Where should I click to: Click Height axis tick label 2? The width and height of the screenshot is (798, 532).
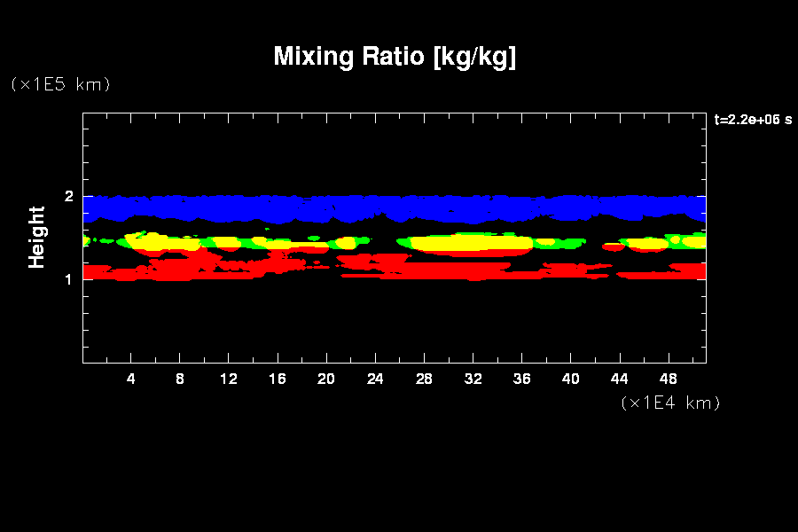click(68, 196)
